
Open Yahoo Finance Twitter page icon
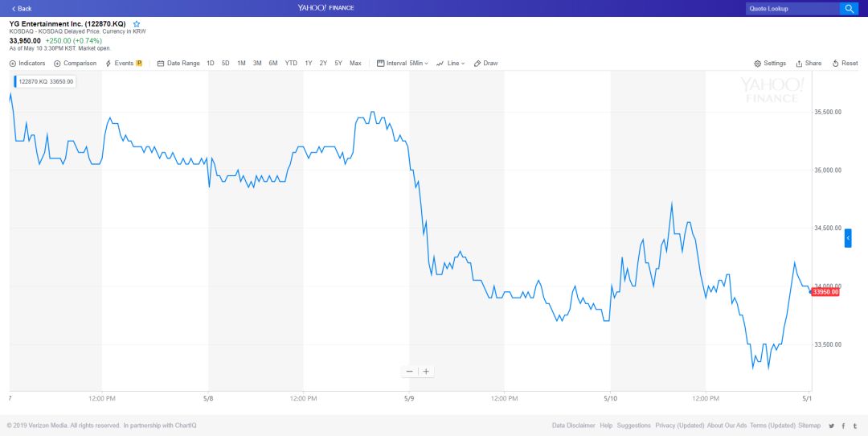831,426
